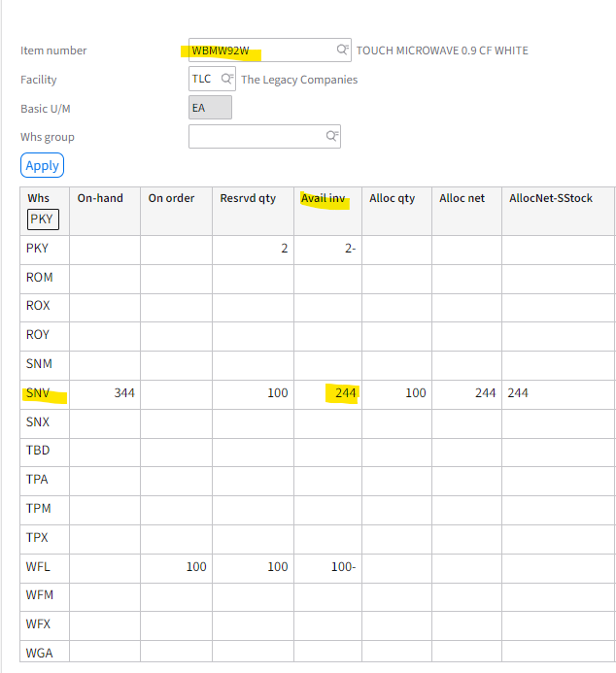Viewport: 616px width, 673px height.
Task: Select the WGA warehouse row
Action: coord(317,651)
